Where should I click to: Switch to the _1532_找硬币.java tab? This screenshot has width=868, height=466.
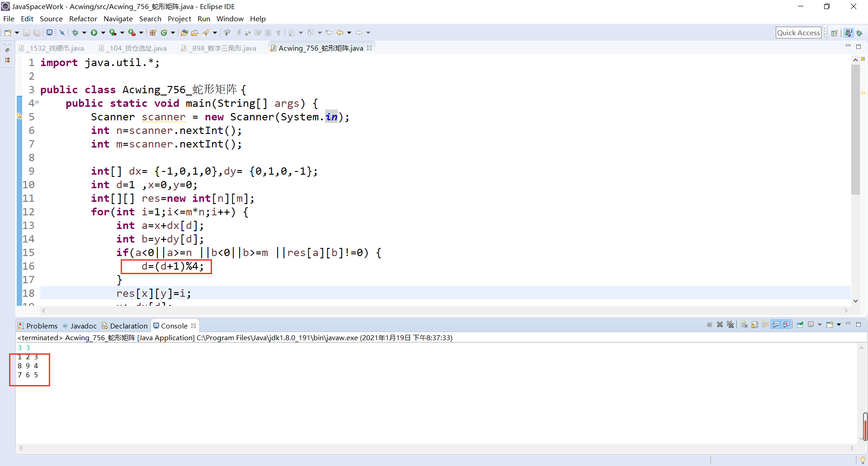click(x=52, y=48)
